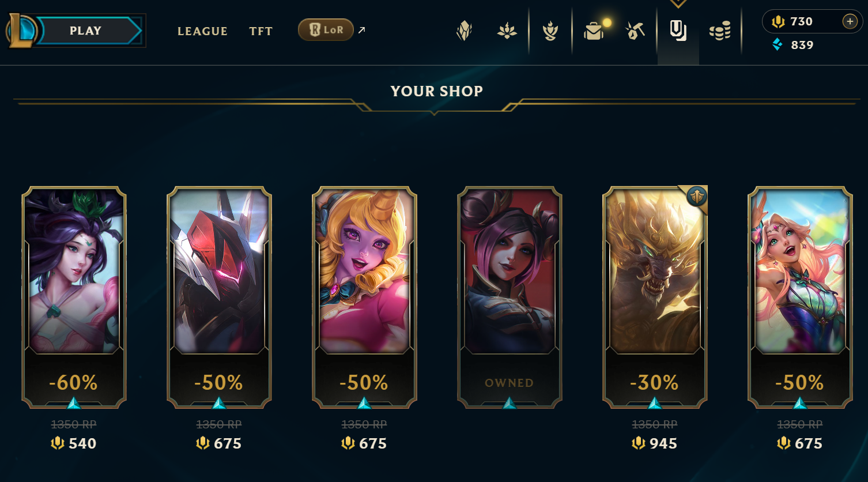Select the golden beast -30% skin card
868x482 pixels.
point(655,297)
